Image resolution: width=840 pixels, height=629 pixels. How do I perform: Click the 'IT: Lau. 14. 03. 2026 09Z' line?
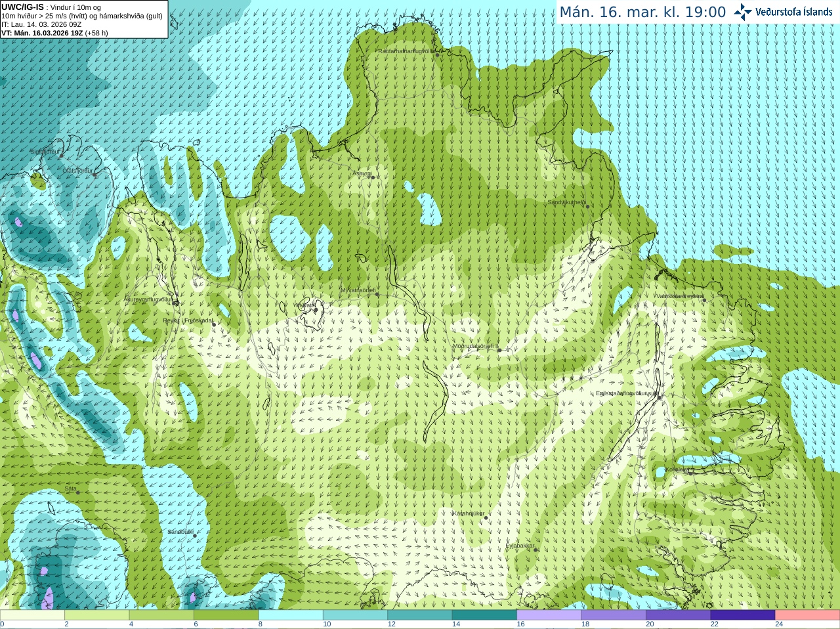(x=41, y=24)
